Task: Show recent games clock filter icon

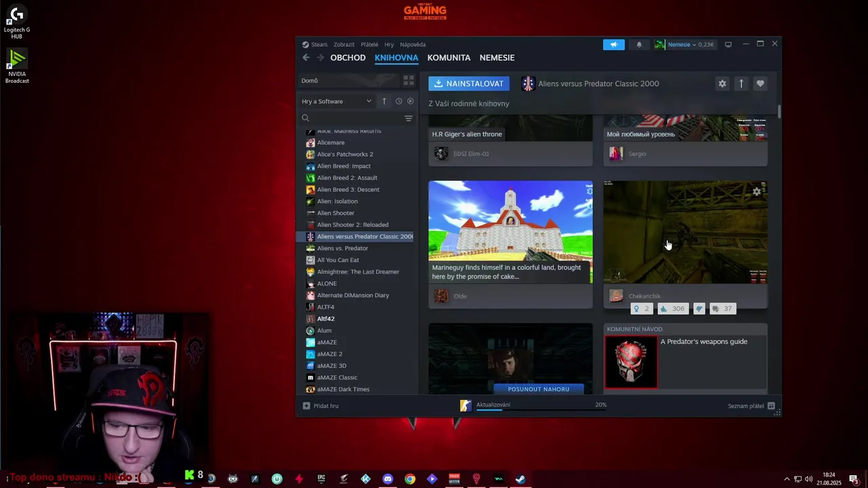Action: (399, 101)
